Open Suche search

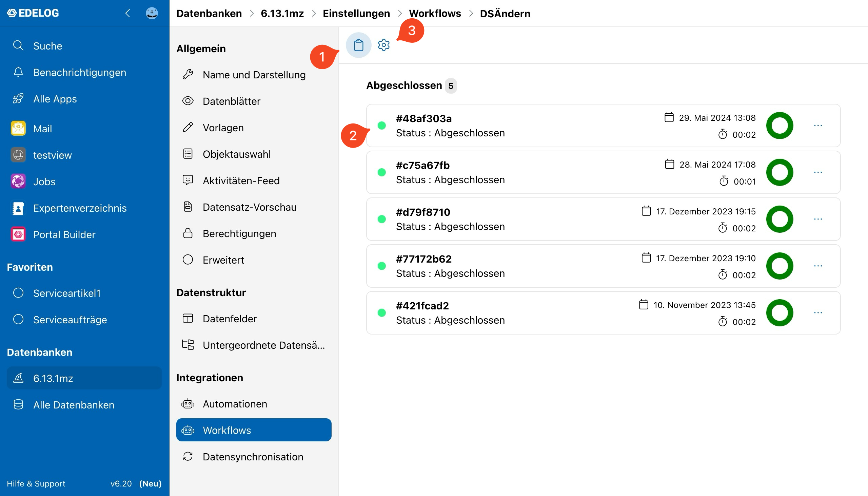point(85,46)
